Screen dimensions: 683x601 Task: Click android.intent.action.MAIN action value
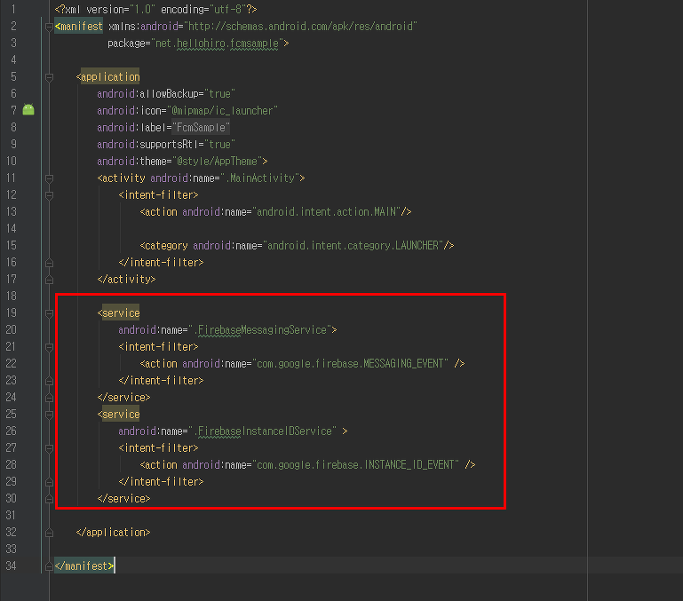pyautogui.click(x=326, y=212)
